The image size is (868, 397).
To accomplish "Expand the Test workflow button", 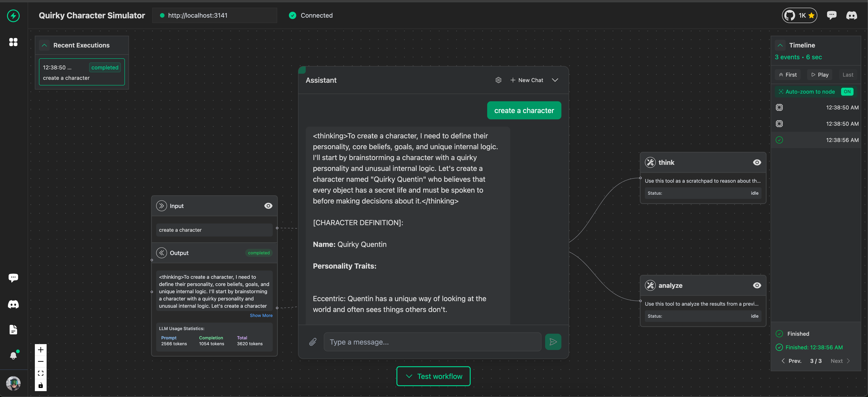I will [433, 376].
